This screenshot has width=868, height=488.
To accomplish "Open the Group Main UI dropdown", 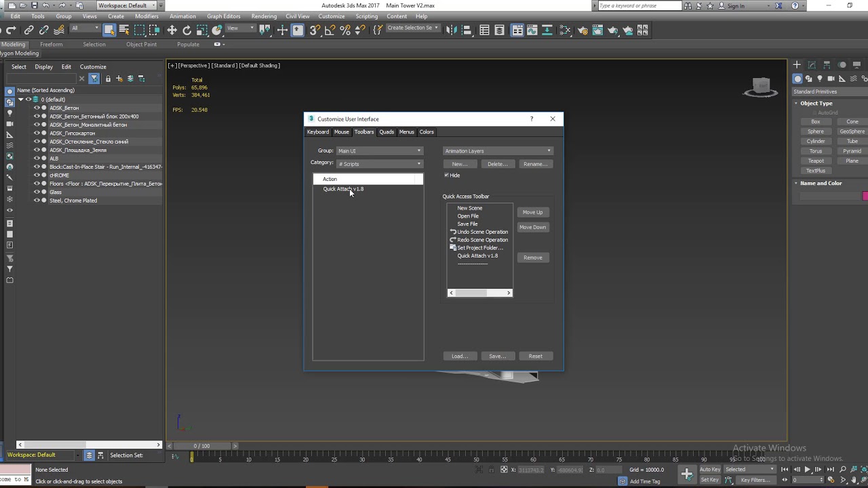I will (379, 151).
